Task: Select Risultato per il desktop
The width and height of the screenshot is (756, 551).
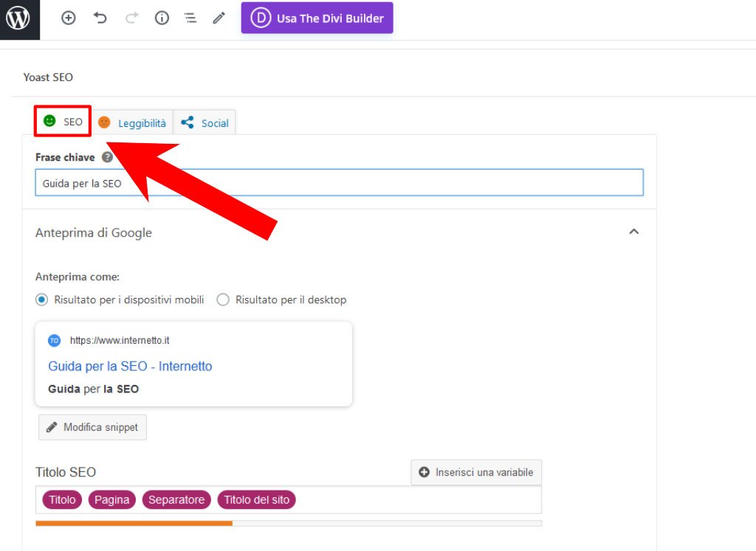Action: [x=223, y=299]
